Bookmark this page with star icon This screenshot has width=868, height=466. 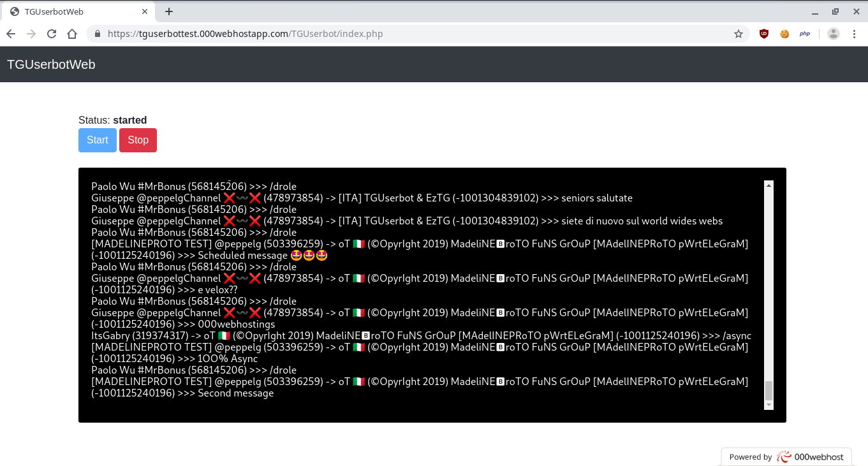[x=739, y=34]
